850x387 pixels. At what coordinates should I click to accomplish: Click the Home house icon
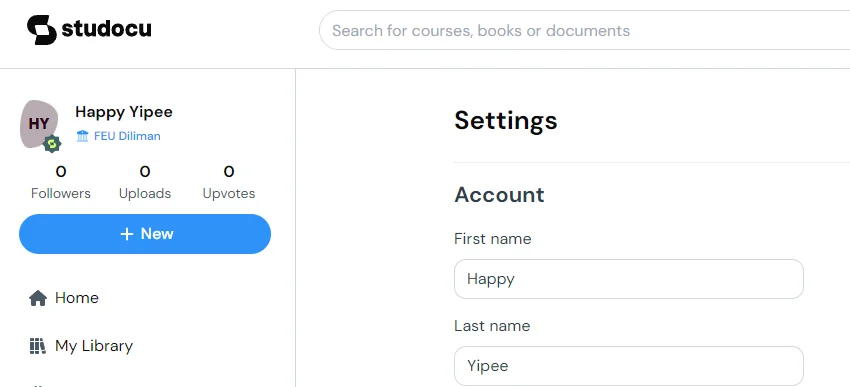point(38,298)
